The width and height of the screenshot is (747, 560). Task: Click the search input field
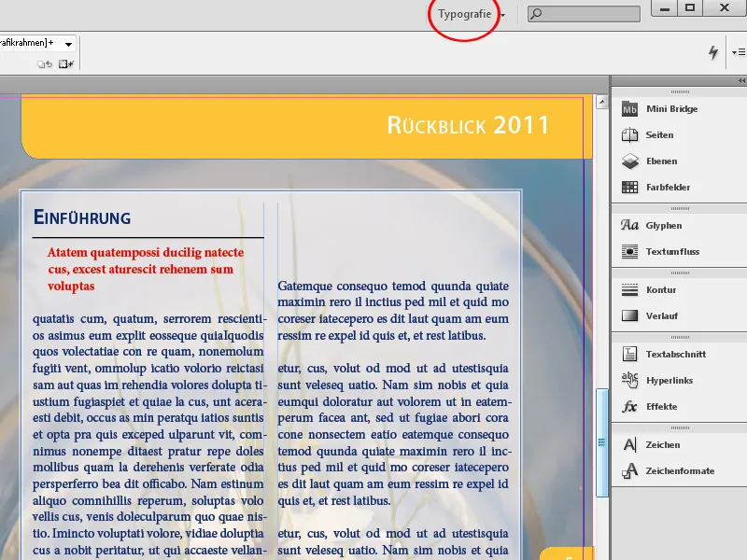pyautogui.click(x=584, y=14)
